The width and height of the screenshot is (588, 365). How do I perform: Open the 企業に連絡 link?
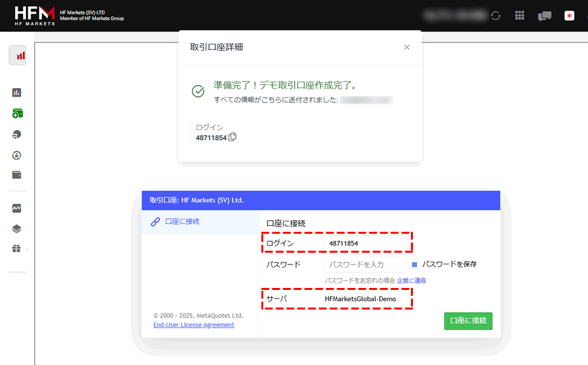click(x=412, y=281)
